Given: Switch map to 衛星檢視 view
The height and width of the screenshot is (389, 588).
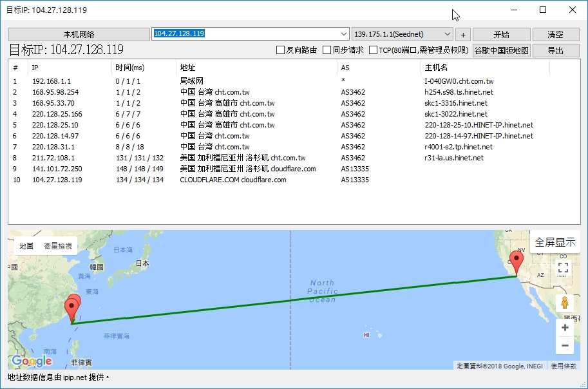Looking at the screenshot, I should (58, 246).
